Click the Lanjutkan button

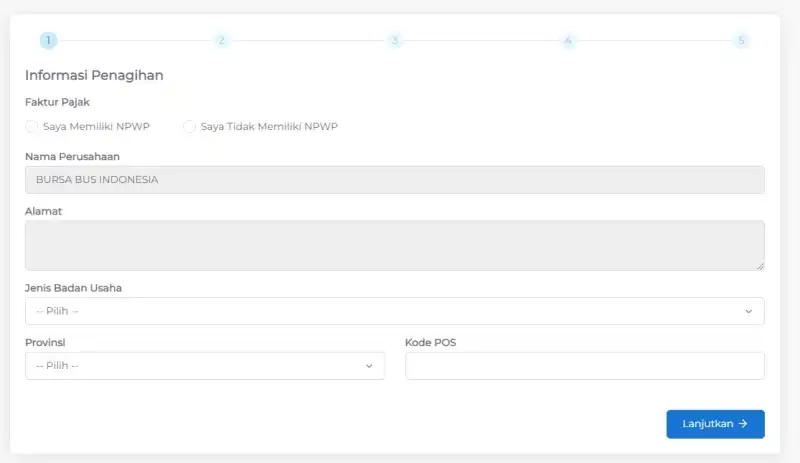click(x=715, y=424)
